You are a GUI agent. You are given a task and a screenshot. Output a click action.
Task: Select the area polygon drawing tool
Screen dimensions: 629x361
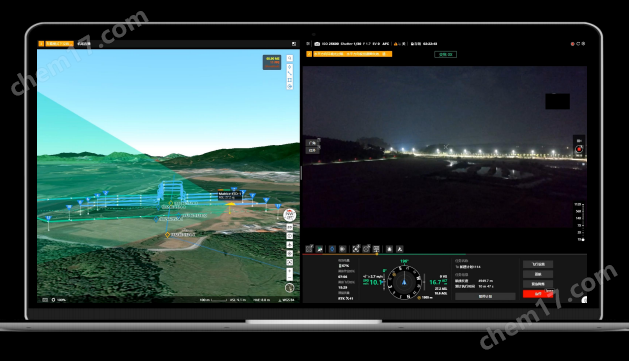tap(290, 80)
